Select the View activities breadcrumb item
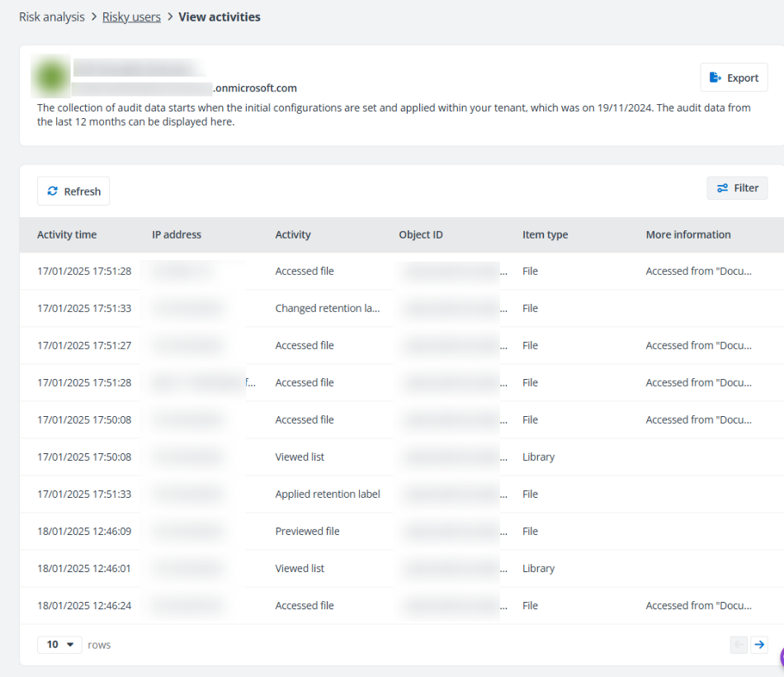 pyautogui.click(x=220, y=17)
